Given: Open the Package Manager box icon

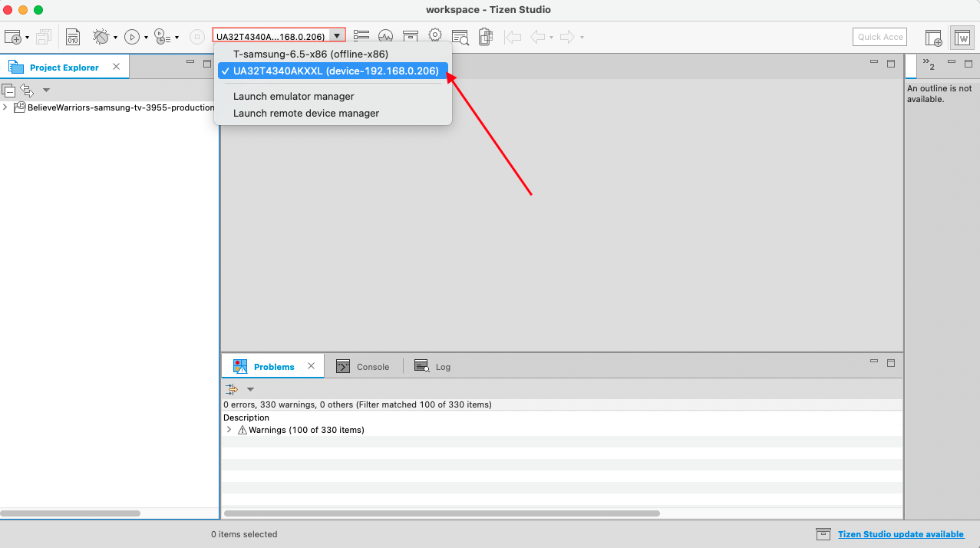Looking at the screenshot, I should coord(411,36).
